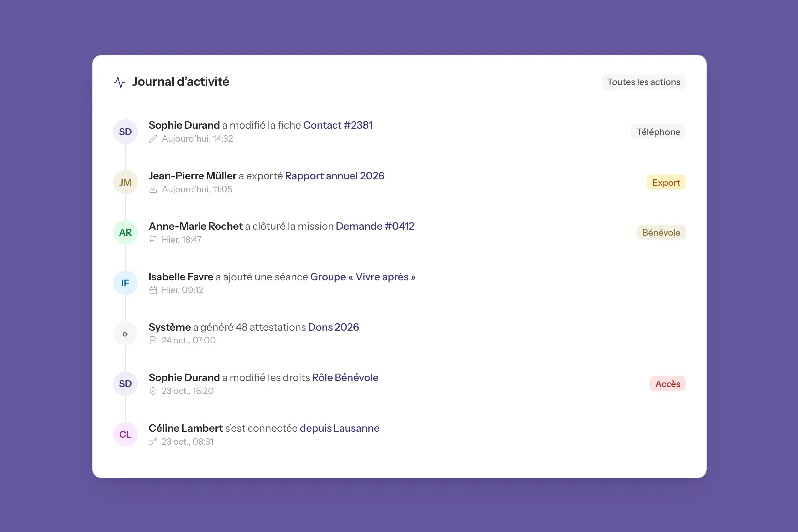The image size is (798, 532).
Task: Click the Bénévole tag
Action: pyautogui.click(x=661, y=232)
